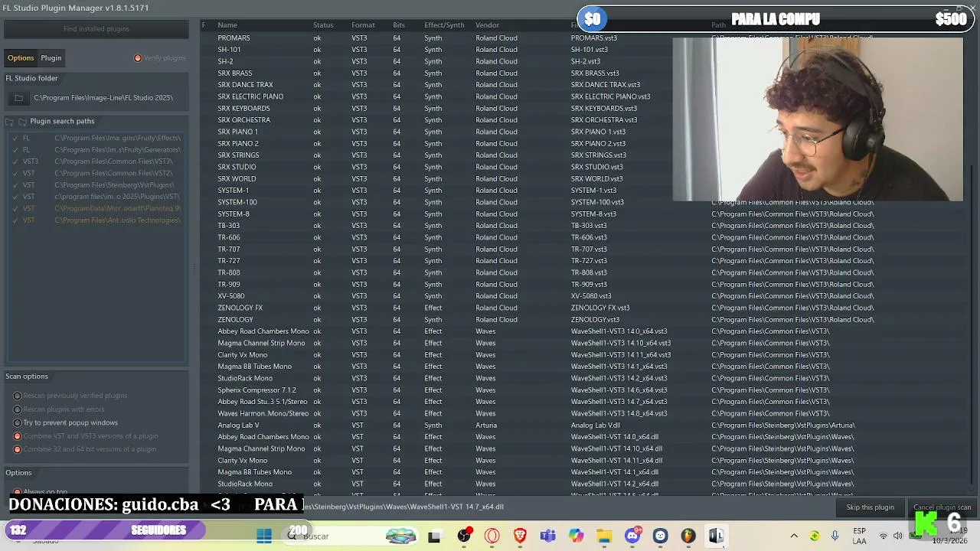Sort by Bits column header

click(x=399, y=25)
